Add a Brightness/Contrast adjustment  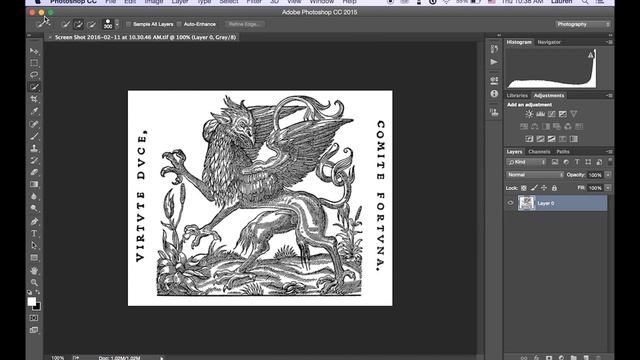529,114
